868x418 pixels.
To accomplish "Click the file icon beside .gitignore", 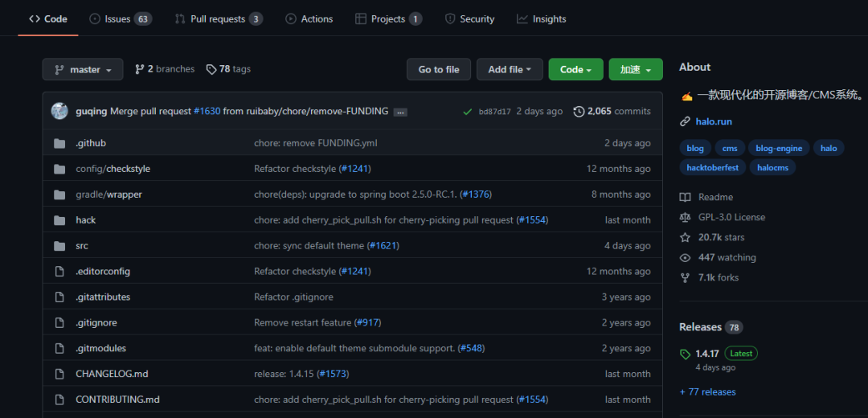I will click(59, 323).
